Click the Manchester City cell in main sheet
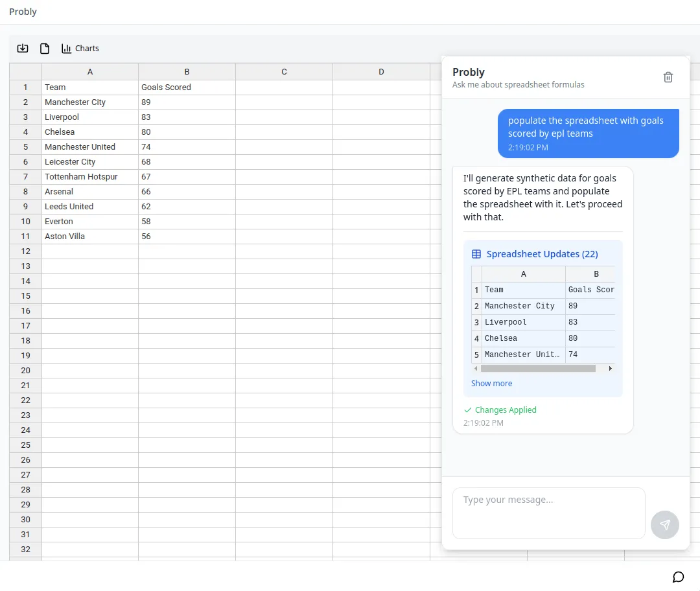Screen dimensions: 700x591 (x=90, y=102)
